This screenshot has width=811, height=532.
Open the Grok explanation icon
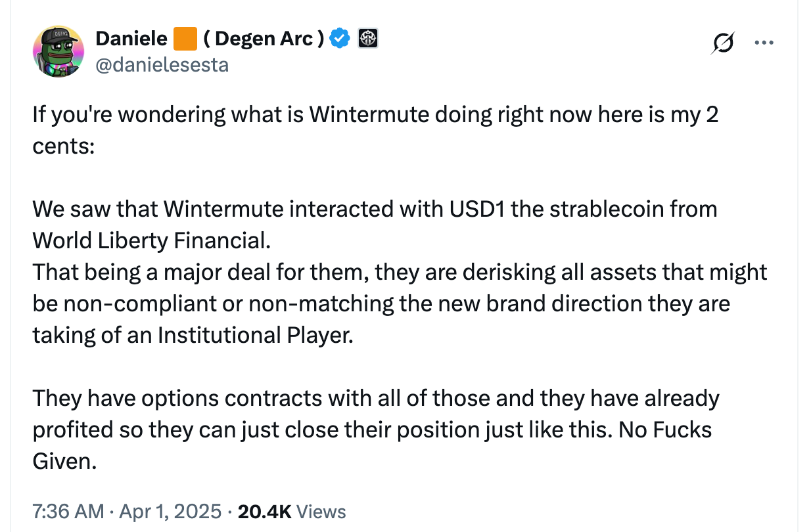(x=723, y=41)
